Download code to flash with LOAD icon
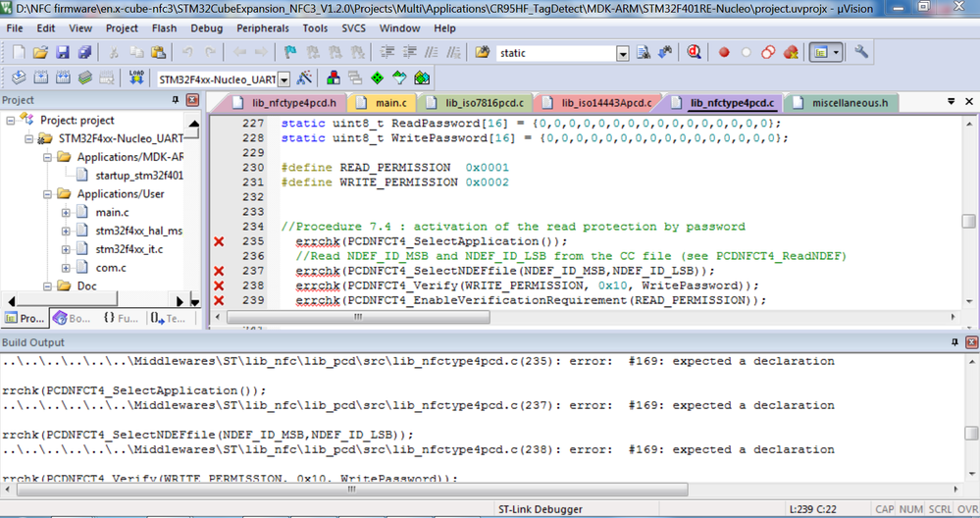Image resolution: width=980 pixels, height=518 pixels. [136, 78]
